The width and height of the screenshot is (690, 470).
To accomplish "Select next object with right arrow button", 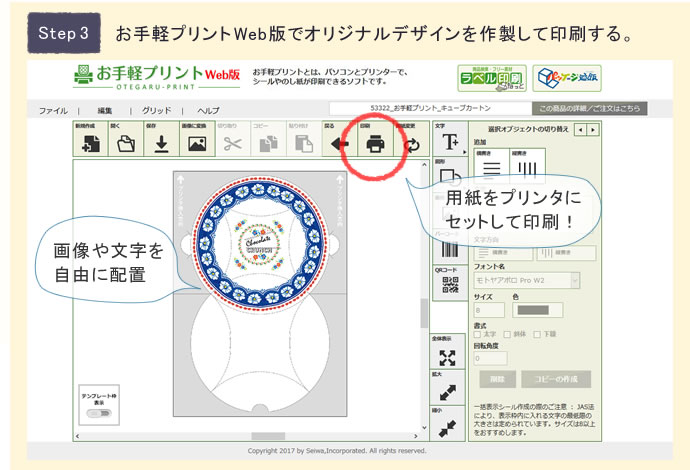I will click(593, 130).
